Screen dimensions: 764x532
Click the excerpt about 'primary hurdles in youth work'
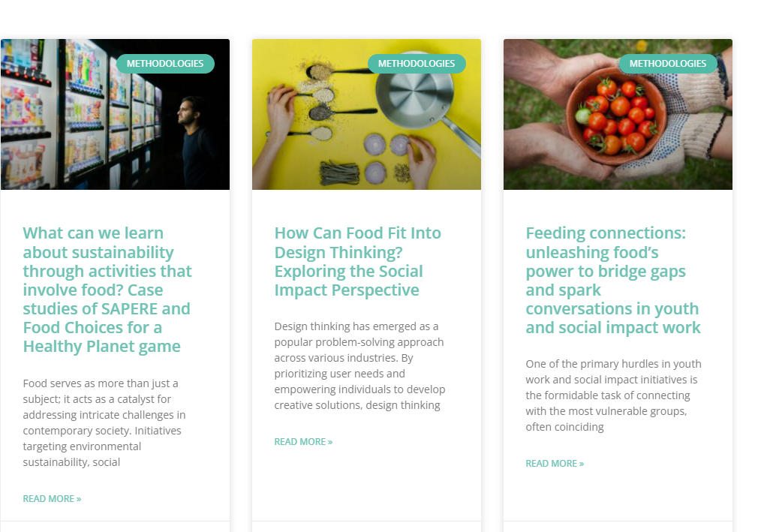point(613,395)
